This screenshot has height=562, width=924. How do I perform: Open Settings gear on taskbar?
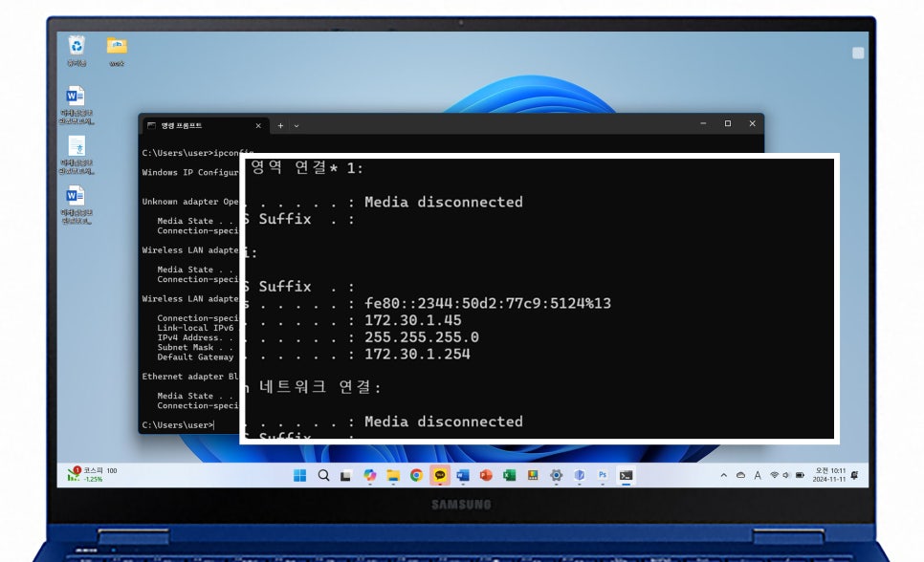coord(556,475)
